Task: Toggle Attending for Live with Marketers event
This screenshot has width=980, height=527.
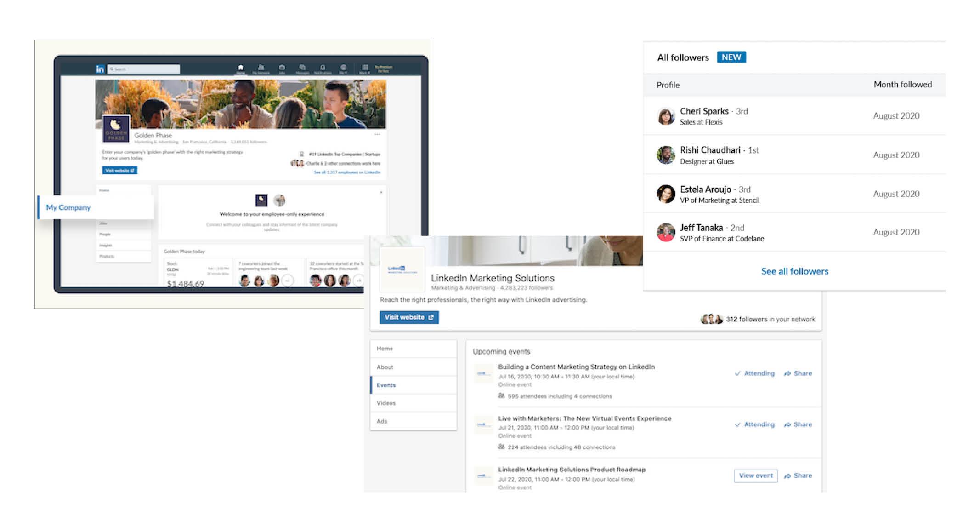Action: pyautogui.click(x=754, y=424)
